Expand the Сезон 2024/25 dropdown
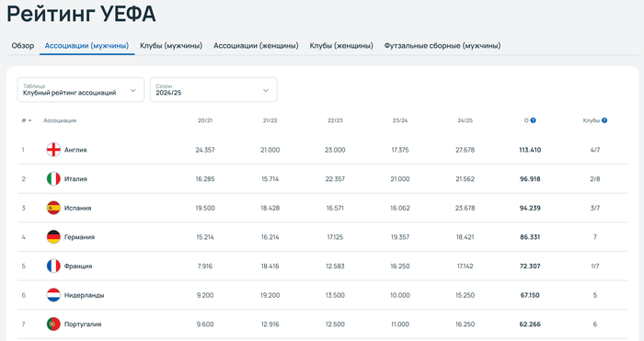 click(x=213, y=90)
